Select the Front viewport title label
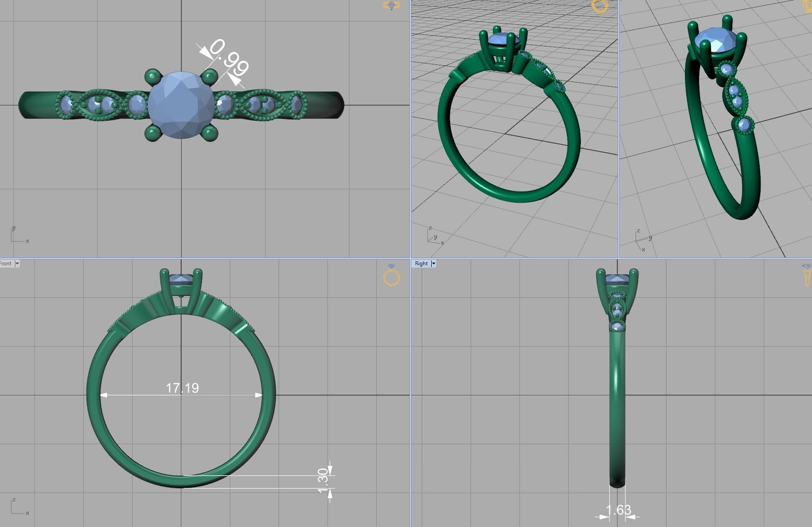Viewport: 812px width, 527px height. (6, 263)
